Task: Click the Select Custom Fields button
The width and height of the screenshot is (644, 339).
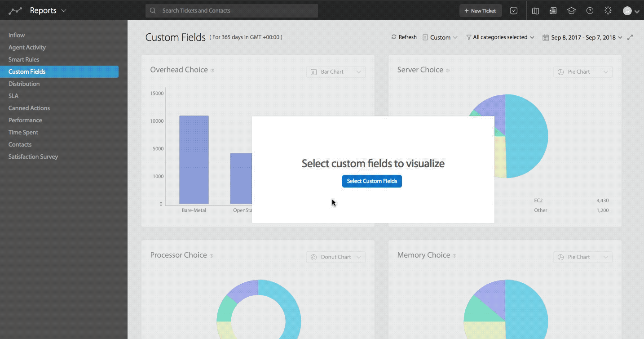Action: (x=372, y=181)
